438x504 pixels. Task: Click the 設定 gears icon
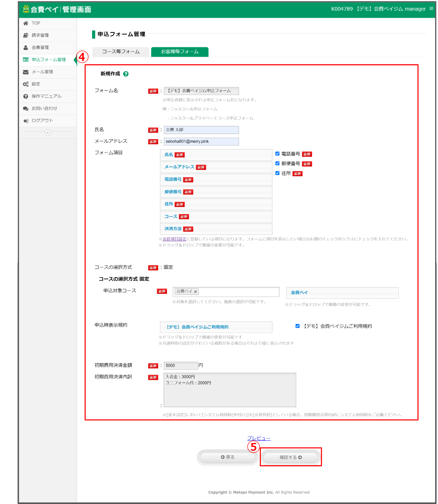pos(26,84)
